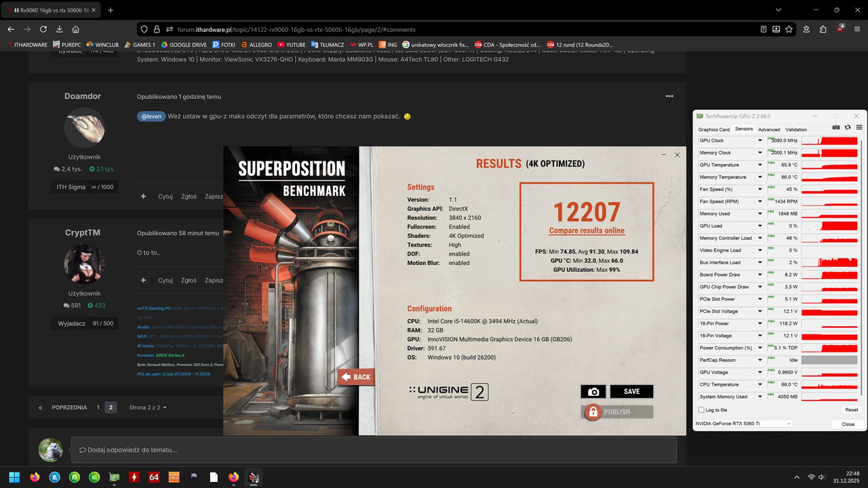Switch to GPU-Z Validation tab

(796, 129)
